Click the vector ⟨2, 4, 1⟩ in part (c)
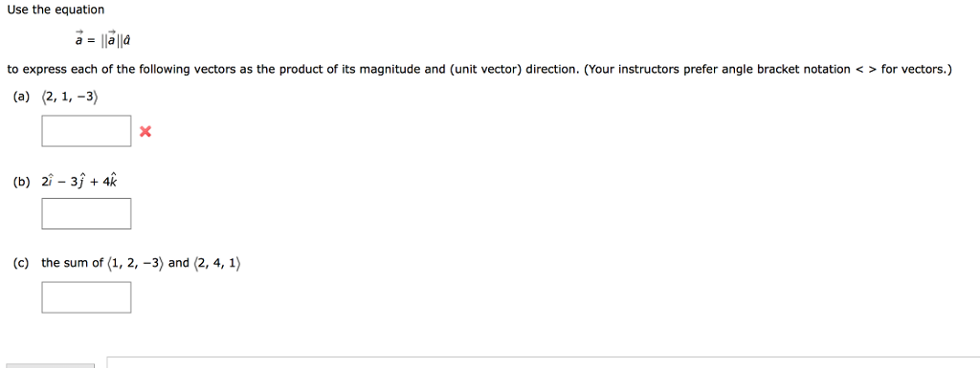This screenshot has width=980, height=368. pyautogui.click(x=217, y=263)
